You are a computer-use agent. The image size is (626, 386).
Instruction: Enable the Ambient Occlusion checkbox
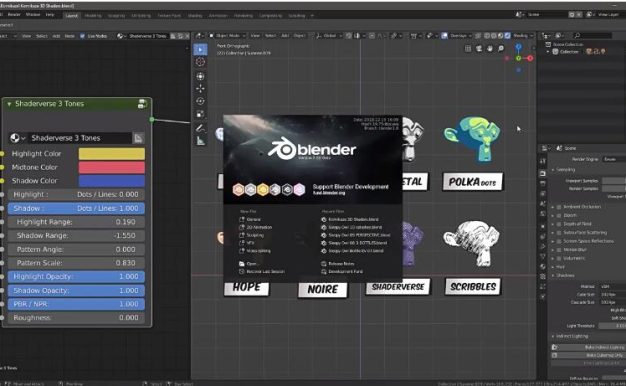point(559,207)
